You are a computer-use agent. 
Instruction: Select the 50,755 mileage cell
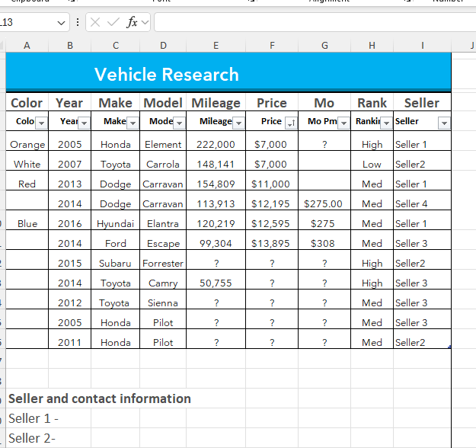point(216,280)
